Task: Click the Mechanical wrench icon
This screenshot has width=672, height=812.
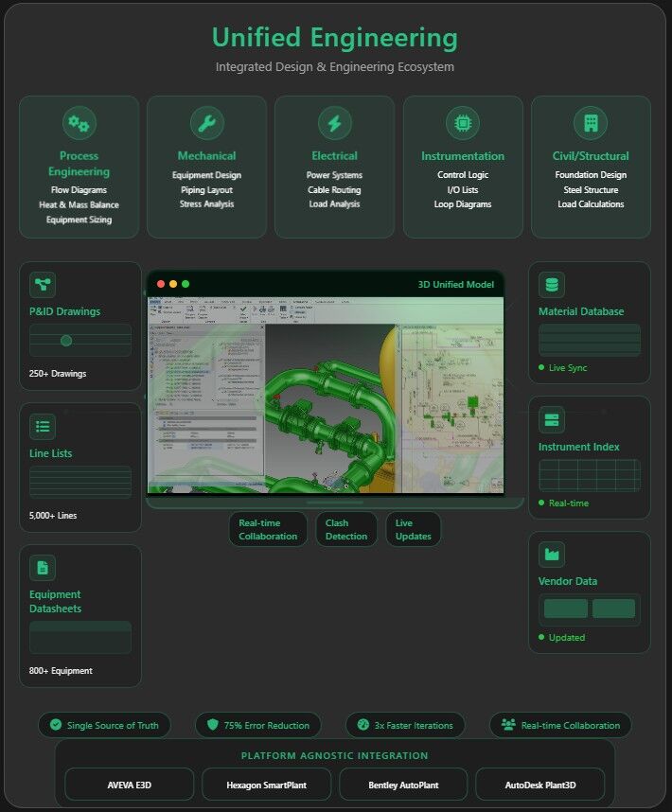Action: click(206, 123)
